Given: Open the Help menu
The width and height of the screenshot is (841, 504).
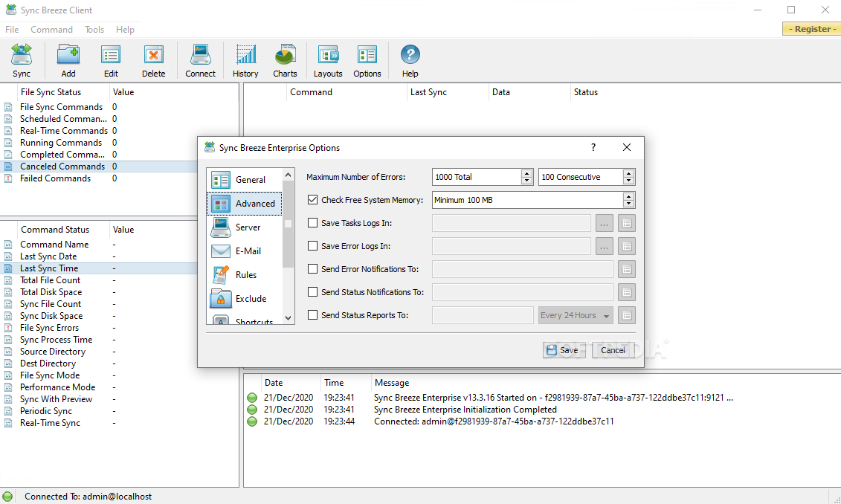Looking at the screenshot, I should (x=125, y=30).
